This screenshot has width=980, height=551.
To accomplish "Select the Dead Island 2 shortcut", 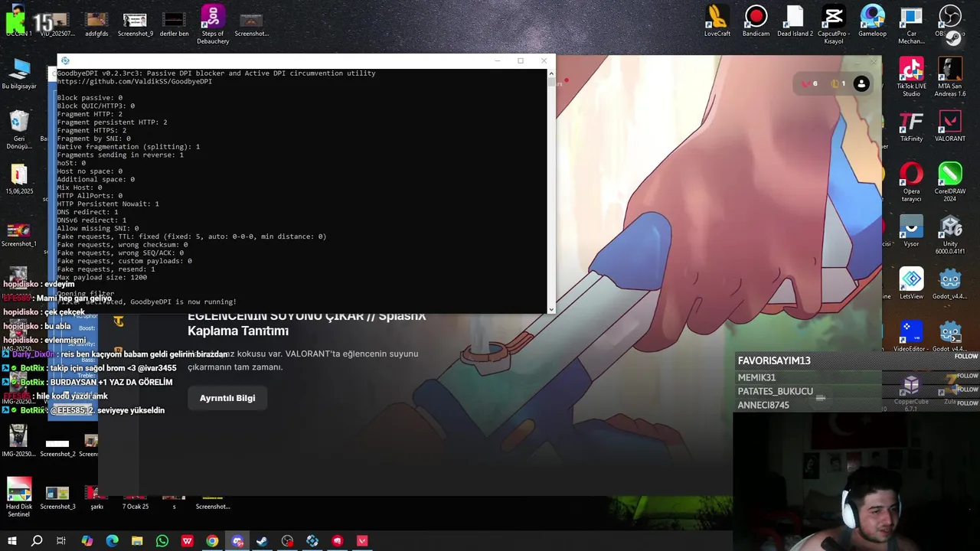I will pos(795,21).
